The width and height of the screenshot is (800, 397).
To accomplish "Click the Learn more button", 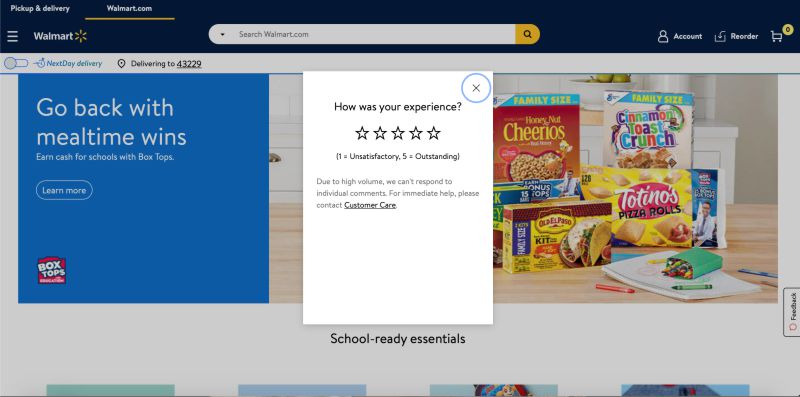I will pos(64,190).
